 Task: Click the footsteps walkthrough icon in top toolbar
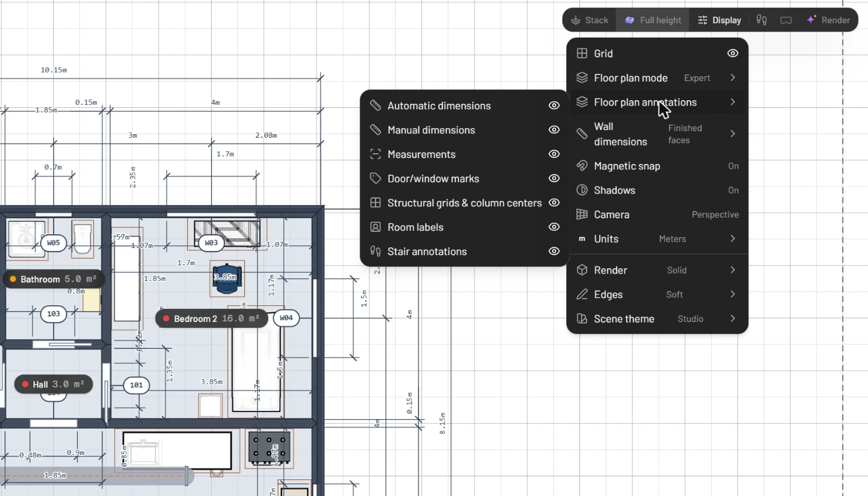pyautogui.click(x=761, y=20)
